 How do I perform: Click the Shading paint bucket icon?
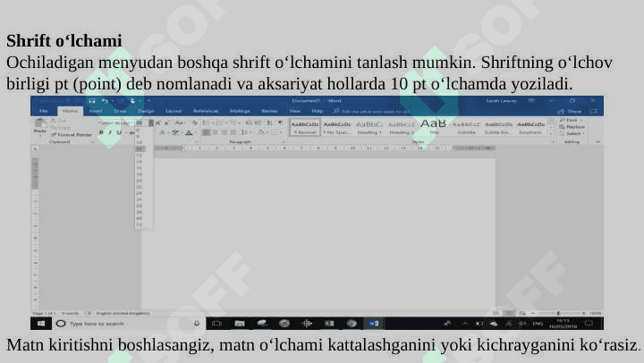(261, 132)
